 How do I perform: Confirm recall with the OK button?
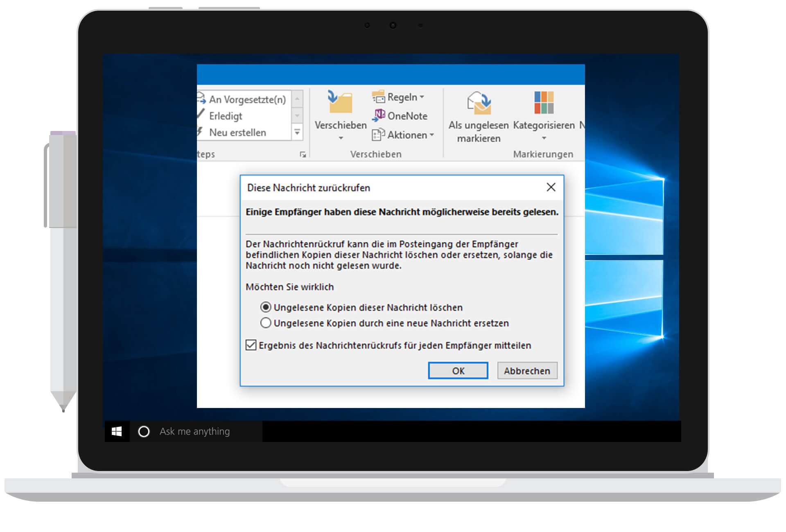pos(458,370)
